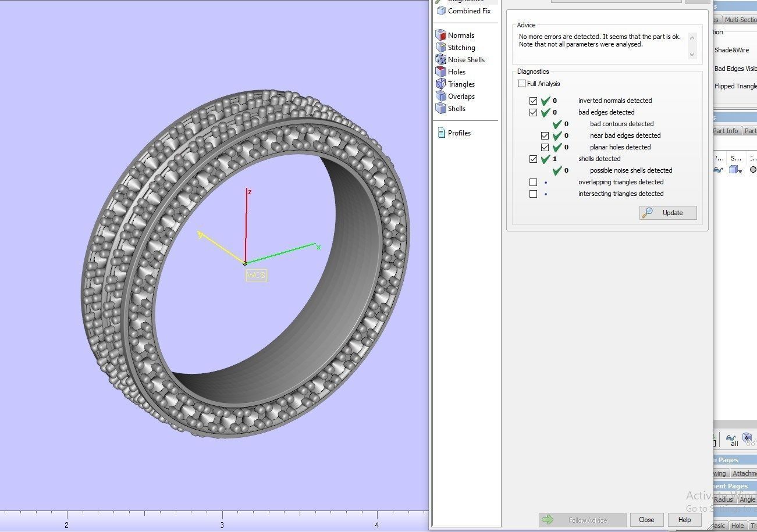This screenshot has width=757, height=532.
Task: Select the Shells fix page icon
Action: [440, 108]
